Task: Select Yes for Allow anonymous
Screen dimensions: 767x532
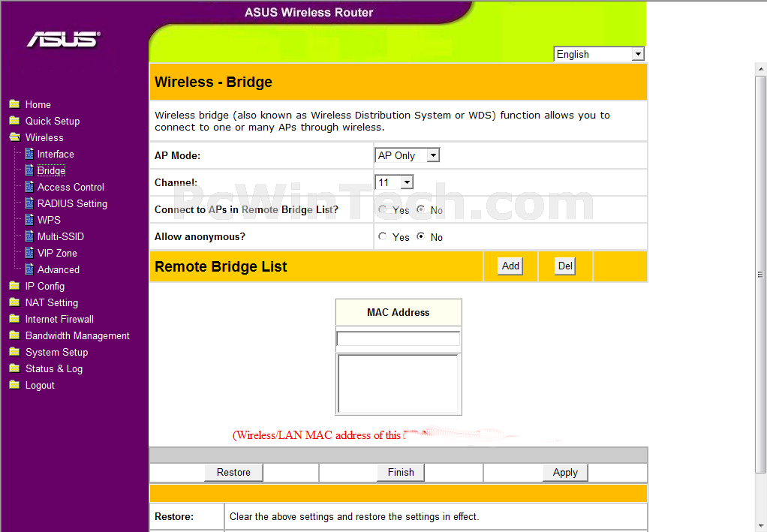Action: [x=383, y=236]
